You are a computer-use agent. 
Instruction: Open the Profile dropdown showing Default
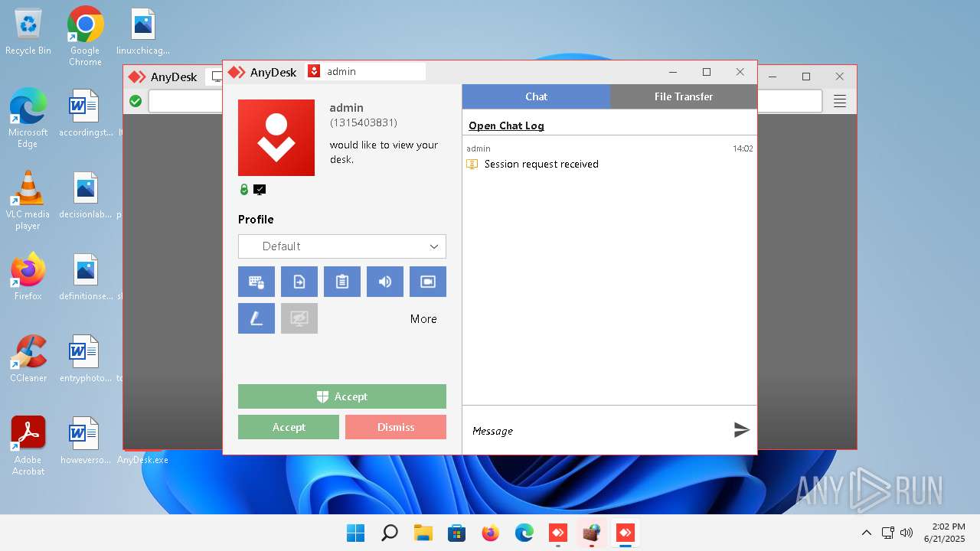point(342,246)
